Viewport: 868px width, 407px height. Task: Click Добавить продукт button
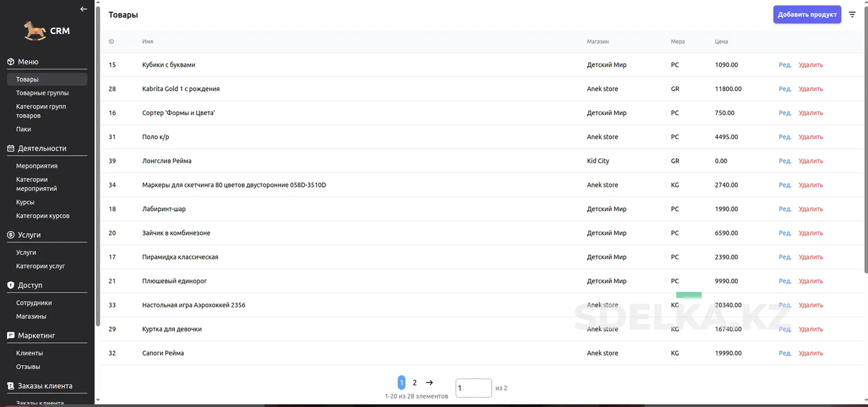tap(807, 15)
